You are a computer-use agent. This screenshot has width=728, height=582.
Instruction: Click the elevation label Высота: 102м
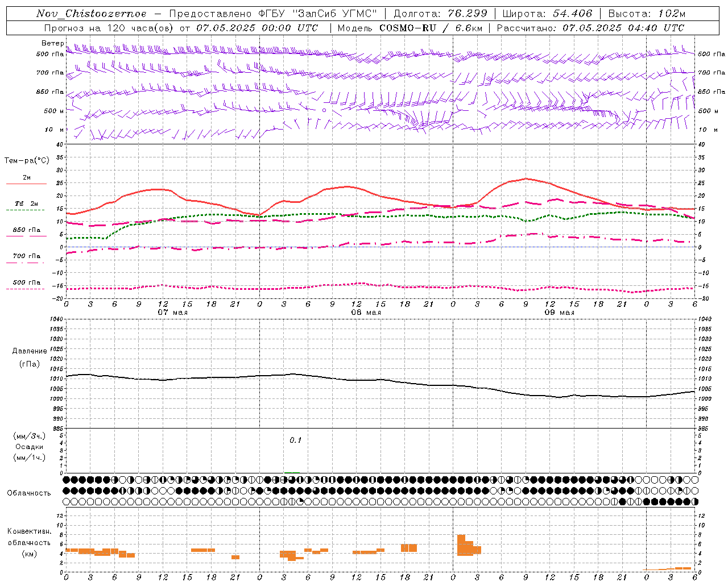point(647,14)
